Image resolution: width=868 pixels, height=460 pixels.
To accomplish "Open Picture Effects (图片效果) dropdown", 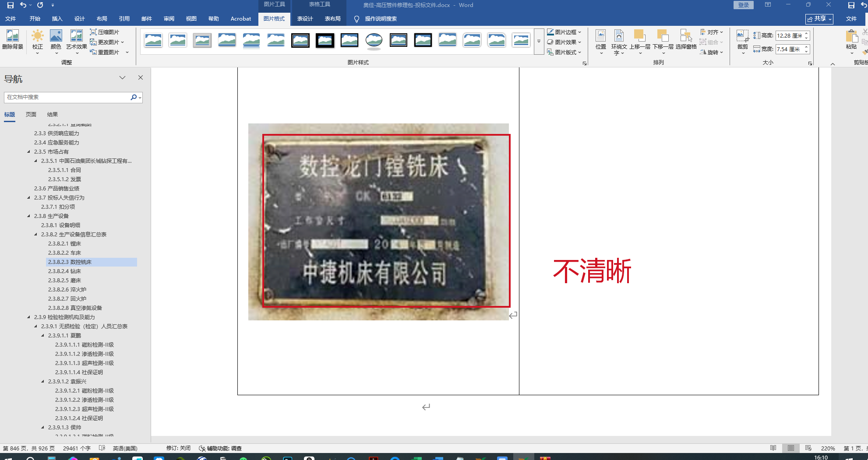I will click(564, 42).
